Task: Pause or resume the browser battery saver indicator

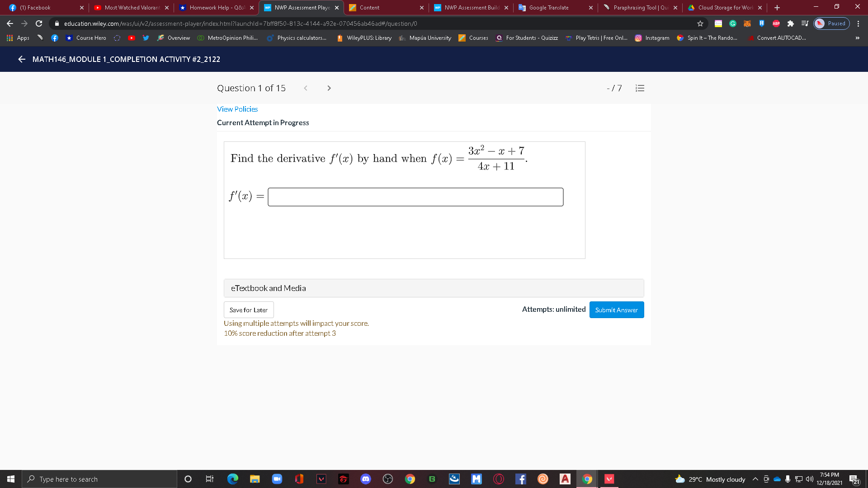Action: 831,23
